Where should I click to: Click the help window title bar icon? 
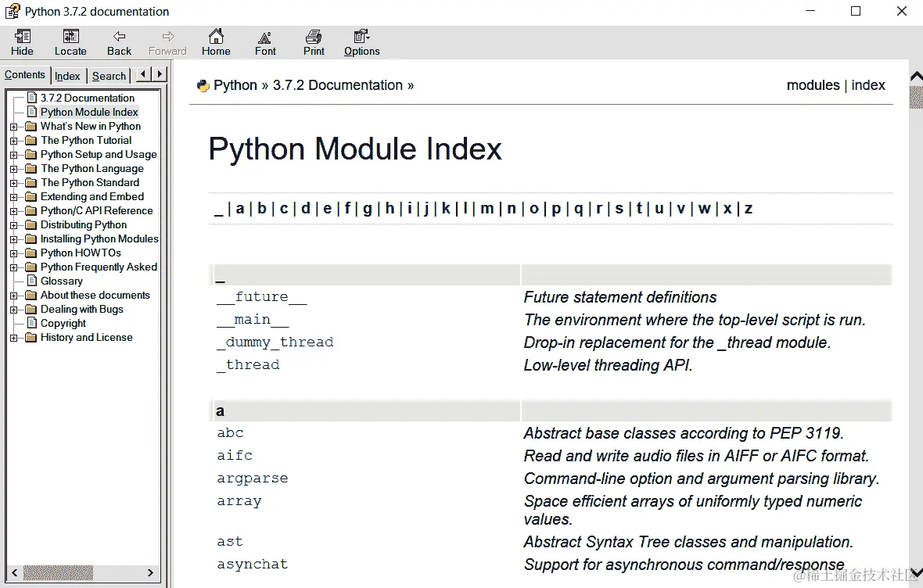click(x=13, y=11)
